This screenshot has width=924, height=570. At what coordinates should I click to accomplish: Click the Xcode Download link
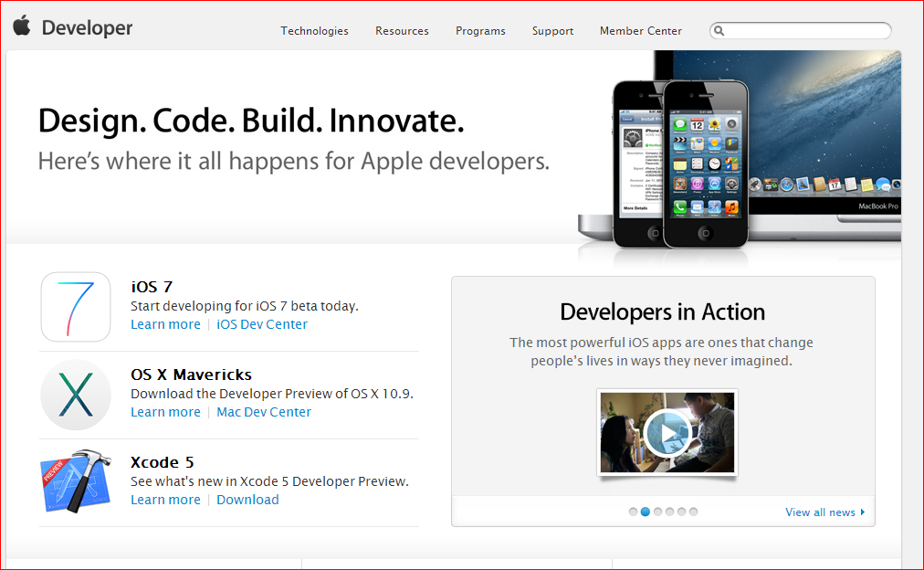coord(247,500)
